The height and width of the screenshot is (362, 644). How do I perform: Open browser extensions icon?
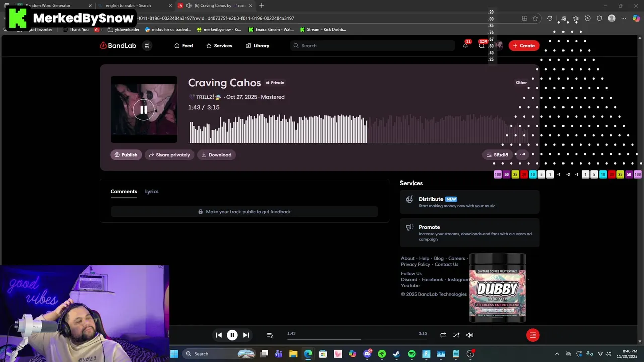pyautogui.click(x=550, y=18)
